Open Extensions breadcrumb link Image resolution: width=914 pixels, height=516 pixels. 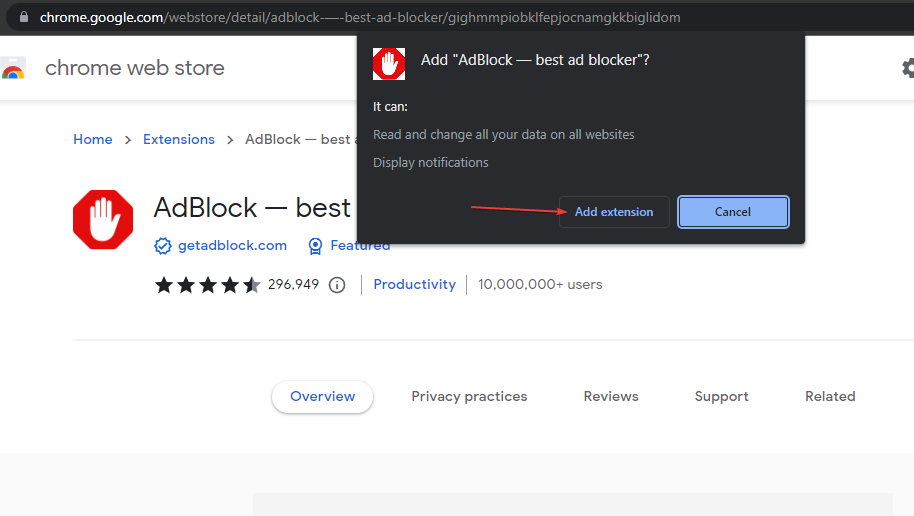(x=179, y=139)
